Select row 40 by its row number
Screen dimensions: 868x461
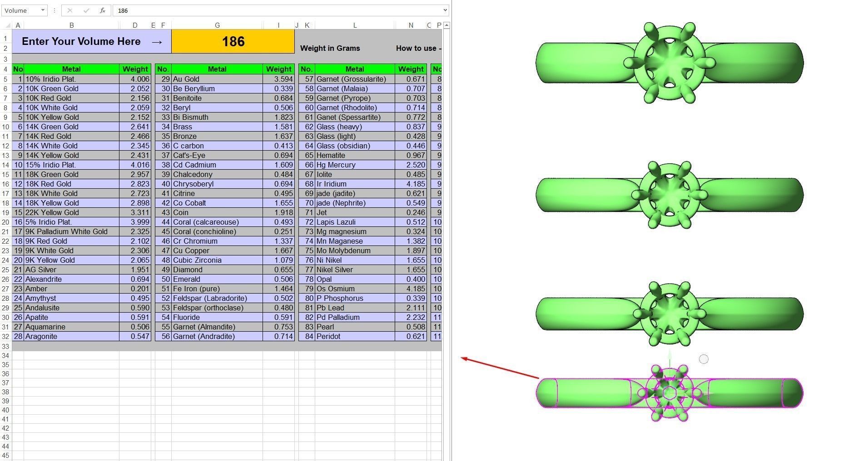(6, 410)
